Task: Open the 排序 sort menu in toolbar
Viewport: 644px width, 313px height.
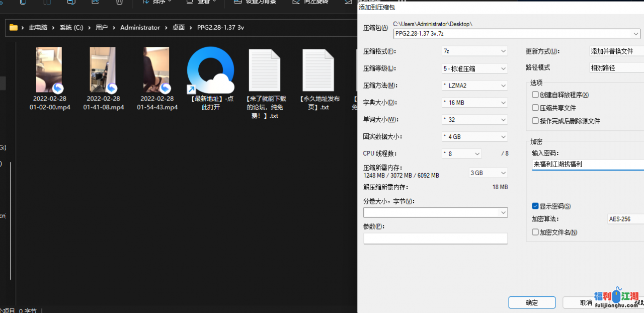Action: click(156, 2)
